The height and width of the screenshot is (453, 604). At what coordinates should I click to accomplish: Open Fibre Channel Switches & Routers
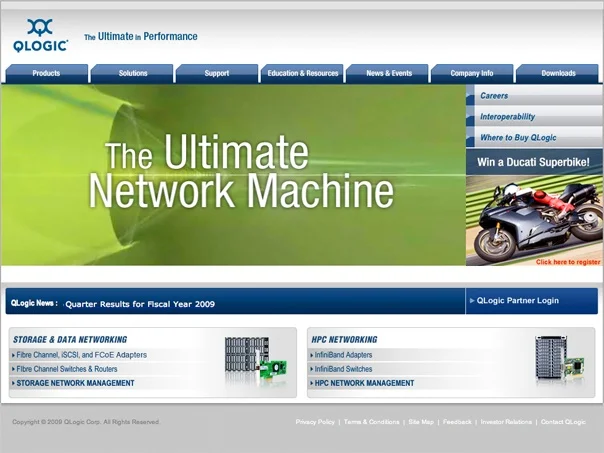[67, 369]
